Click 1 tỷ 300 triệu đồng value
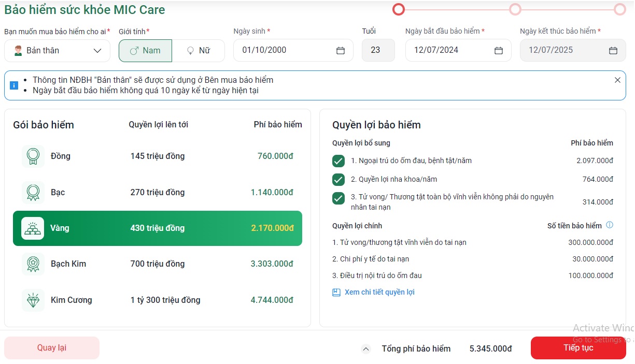 click(165, 300)
